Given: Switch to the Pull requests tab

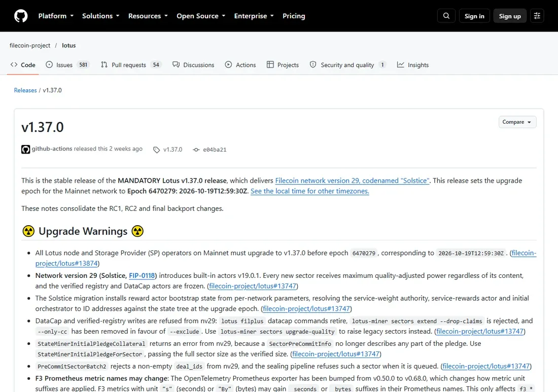Looking at the screenshot, I should pyautogui.click(x=131, y=65).
